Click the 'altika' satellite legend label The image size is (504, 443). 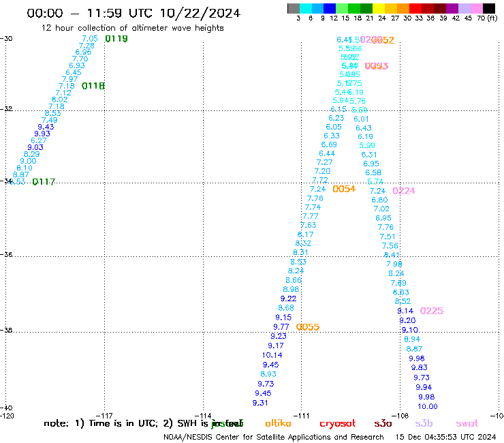coord(278,423)
